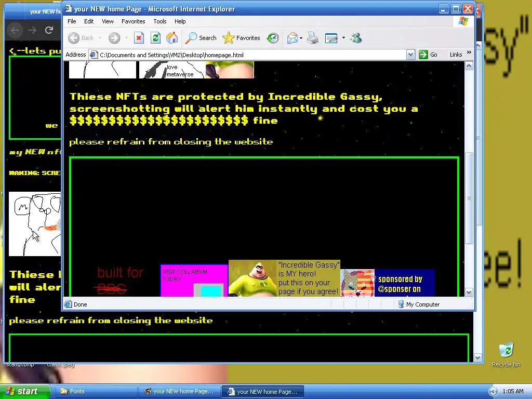Click the Start button
Image resolution: width=532 pixels, height=399 pixels.
click(x=24, y=391)
